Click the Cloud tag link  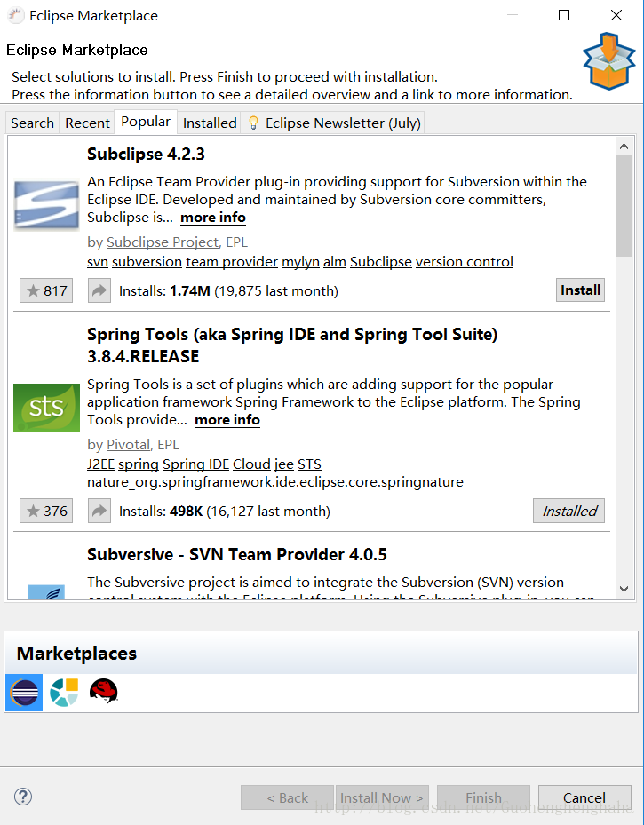(x=251, y=464)
